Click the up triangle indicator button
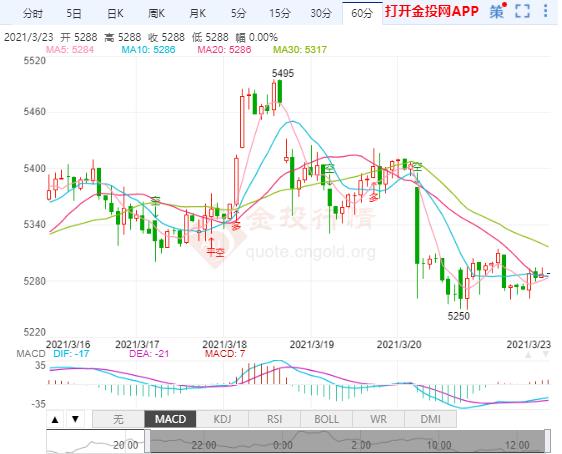The height and width of the screenshot is (454, 562). 55,419
